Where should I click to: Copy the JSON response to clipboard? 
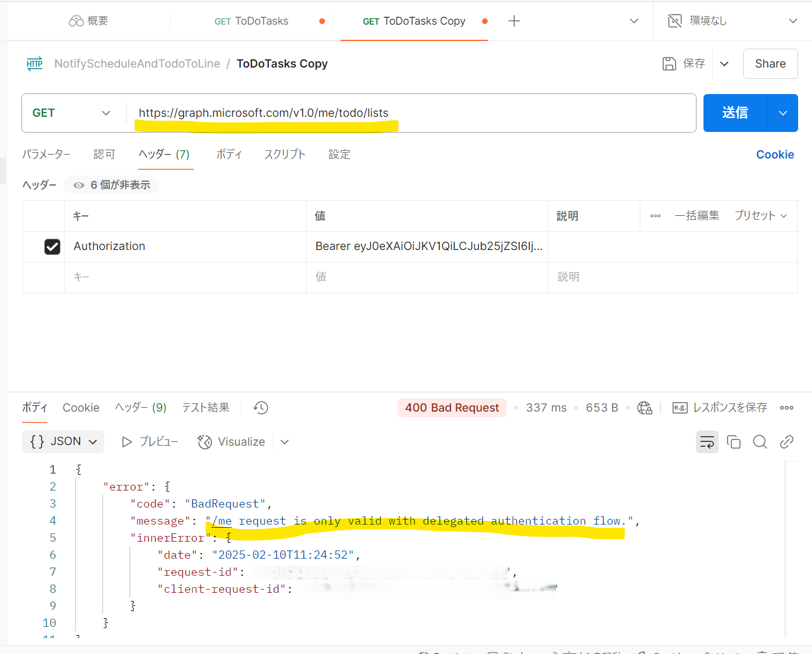pyautogui.click(x=733, y=442)
